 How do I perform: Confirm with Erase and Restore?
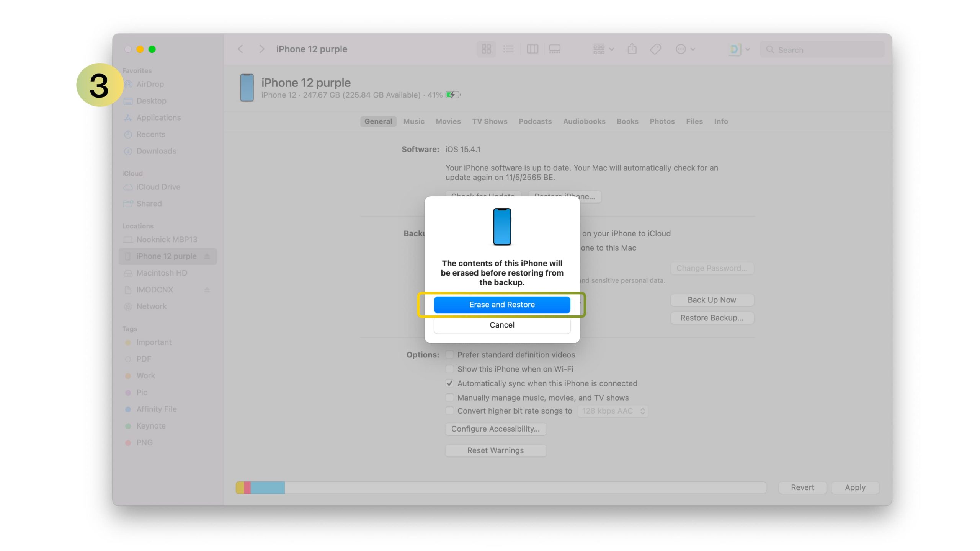[x=502, y=305]
